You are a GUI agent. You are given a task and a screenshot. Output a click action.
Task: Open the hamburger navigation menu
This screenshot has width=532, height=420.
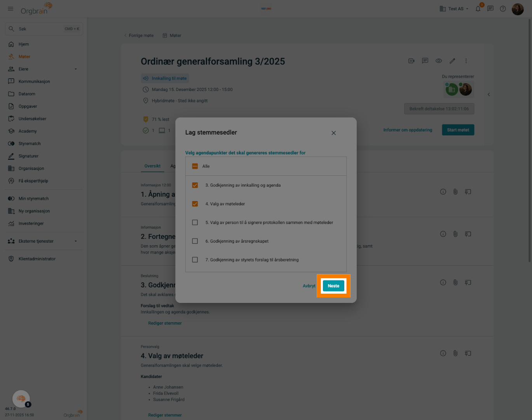[10, 9]
